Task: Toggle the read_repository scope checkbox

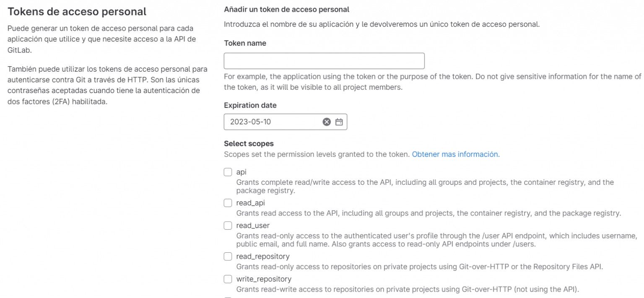Action: (228, 256)
